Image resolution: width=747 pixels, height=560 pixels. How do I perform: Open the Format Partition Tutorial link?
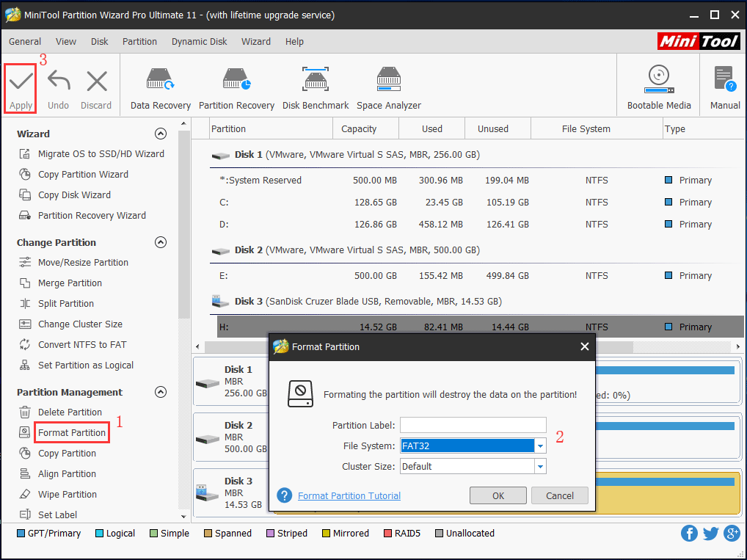(349, 496)
